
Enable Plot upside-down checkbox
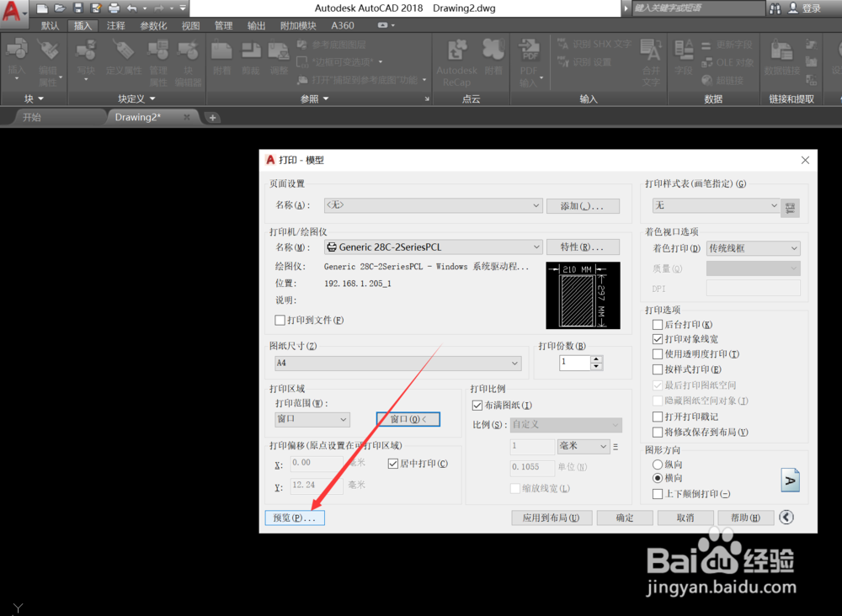point(658,494)
